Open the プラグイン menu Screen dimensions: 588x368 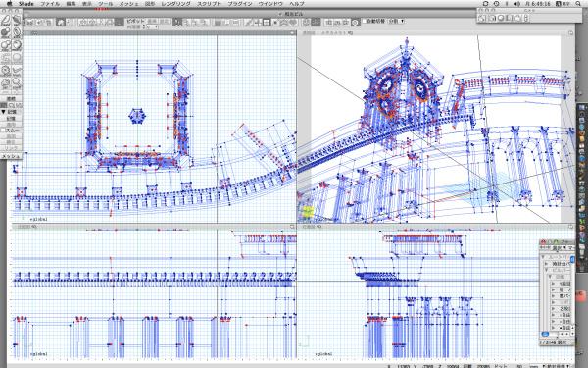tap(240, 4)
